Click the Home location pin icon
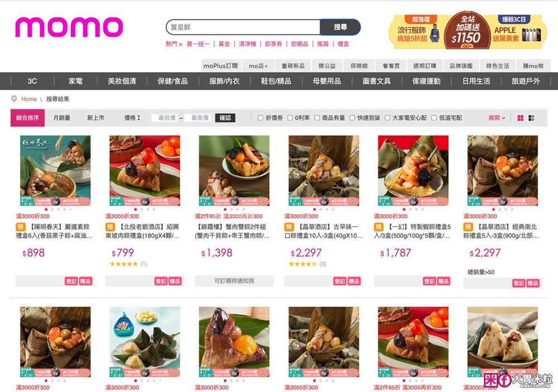The width and height of the screenshot is (558, 392). click(x=15, y=99)
